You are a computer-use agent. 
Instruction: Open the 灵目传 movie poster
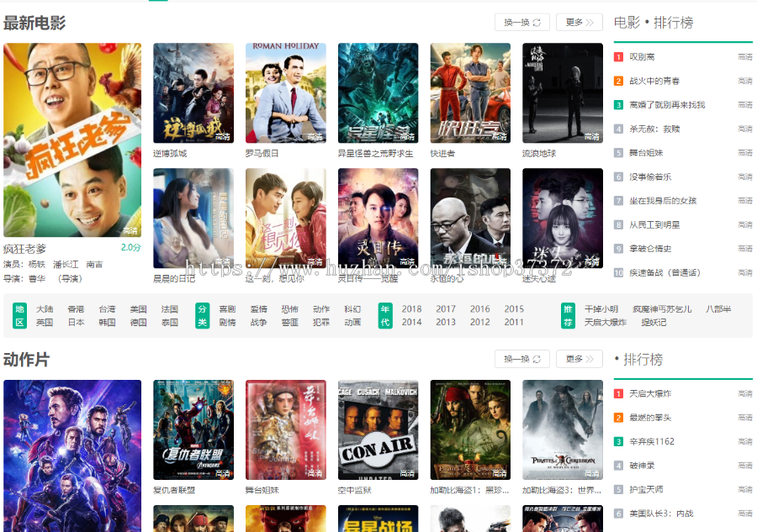point(378,218)
